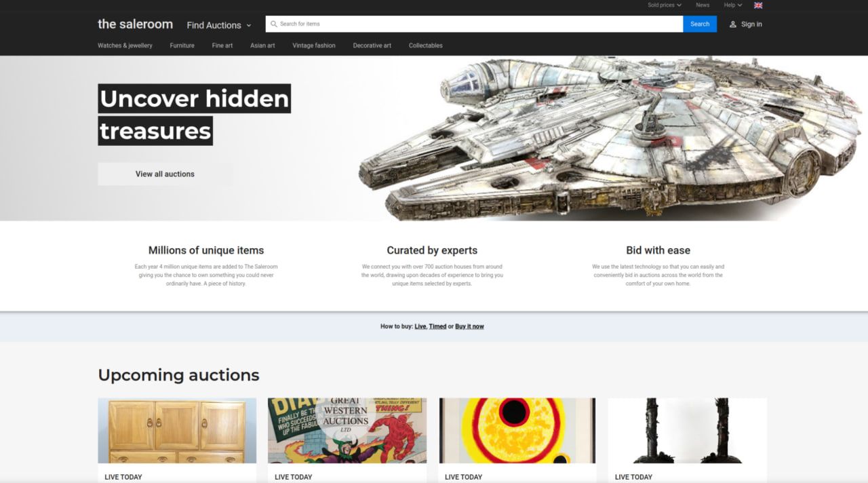Click the Live how-to-buy link
The height and width of the screenshot is (483, 868).
[x=420, y=326]
